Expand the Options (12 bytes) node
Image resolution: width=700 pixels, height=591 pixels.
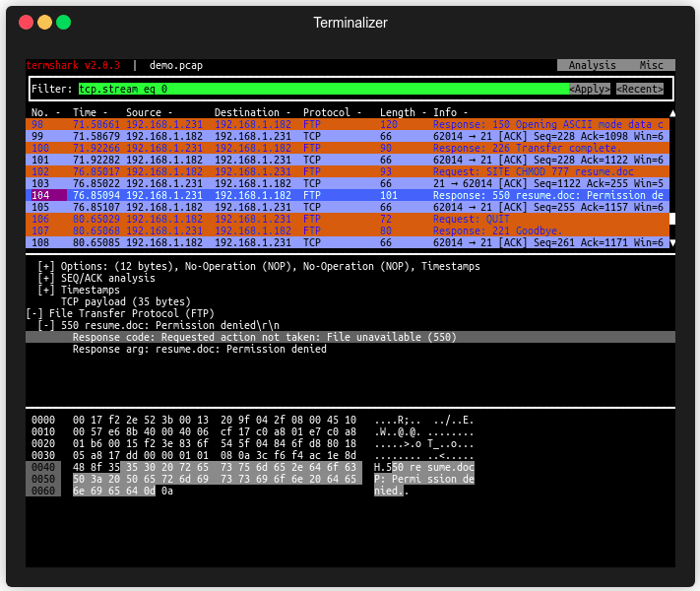[46, 266]
